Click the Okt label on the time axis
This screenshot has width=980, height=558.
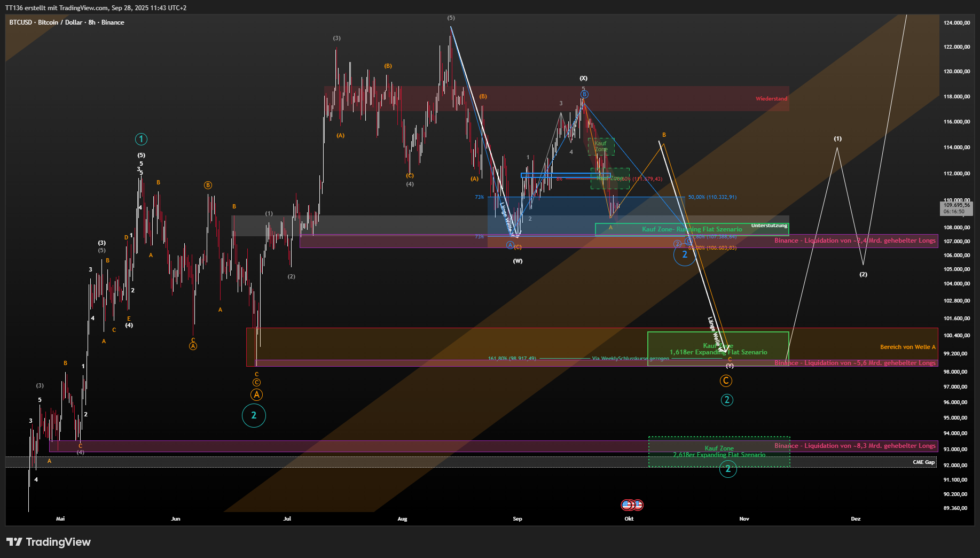(x=629, y=519)
